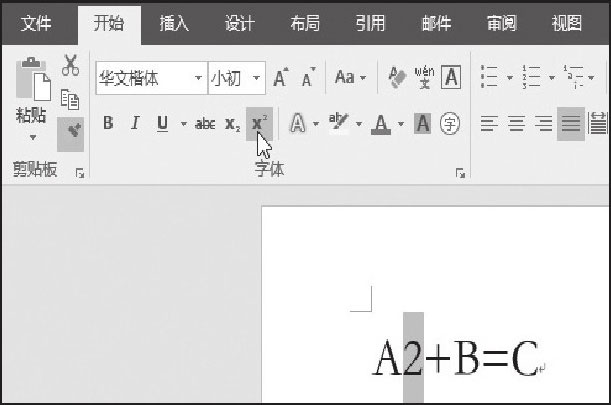This screenshot has height=405, width=611.
Task: Select the highlighted Justify alignment button
Action: click(571, 124)
